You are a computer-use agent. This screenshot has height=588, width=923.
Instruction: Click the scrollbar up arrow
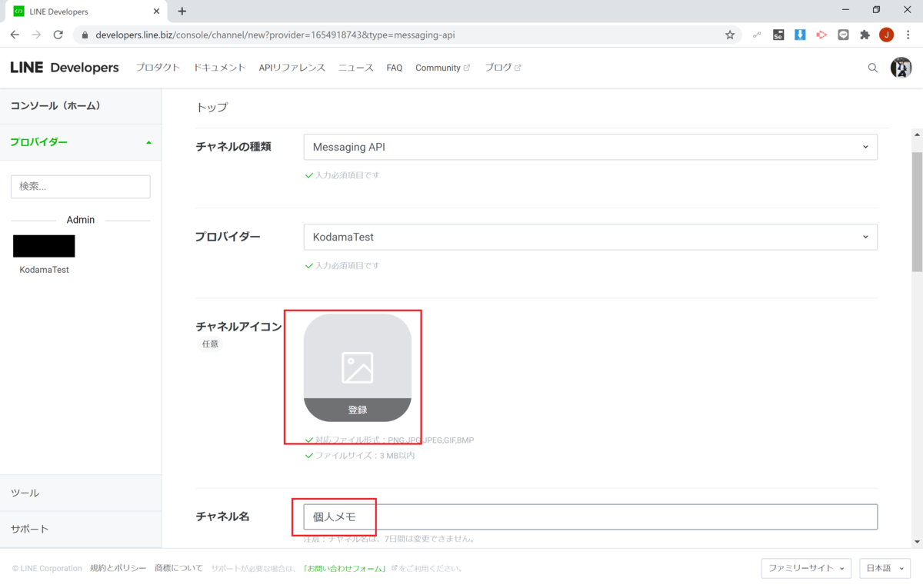[x=917, y=134]
